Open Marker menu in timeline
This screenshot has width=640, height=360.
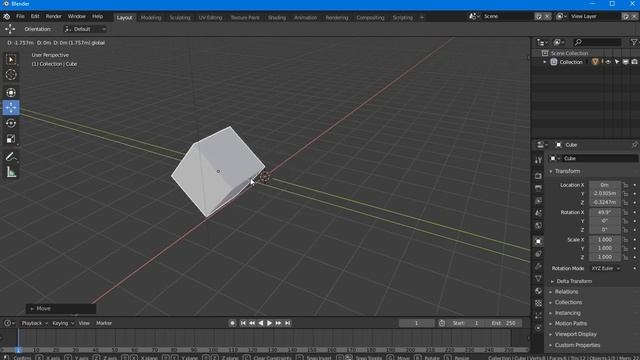click(x=104, y=323)
